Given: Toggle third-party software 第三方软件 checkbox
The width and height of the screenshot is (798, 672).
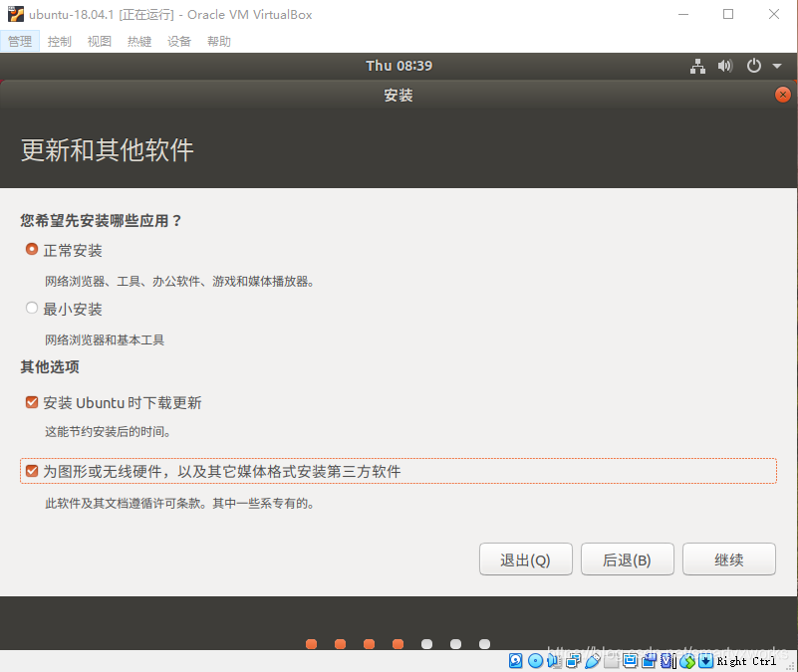Looking at the screenshot, I should [x=32, y=471].
